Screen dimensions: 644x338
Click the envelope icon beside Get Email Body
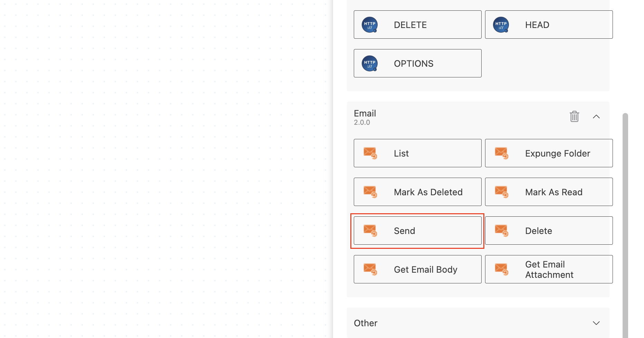[x=370, y=269]
